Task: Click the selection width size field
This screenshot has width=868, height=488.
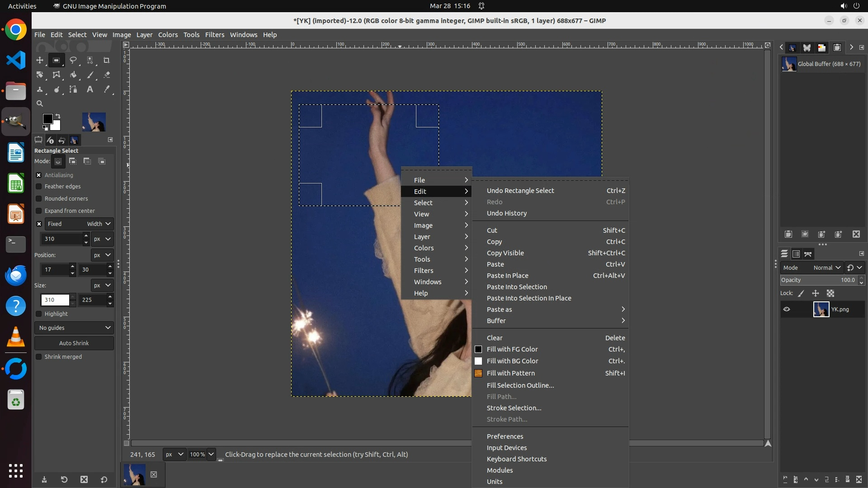Action: coord(55,300)
